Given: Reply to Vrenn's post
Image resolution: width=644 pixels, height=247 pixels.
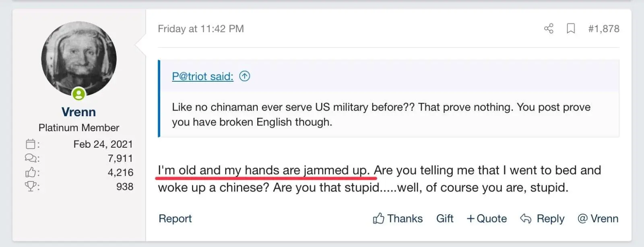Looking at the screenshot, I should (x=542, y=218).
